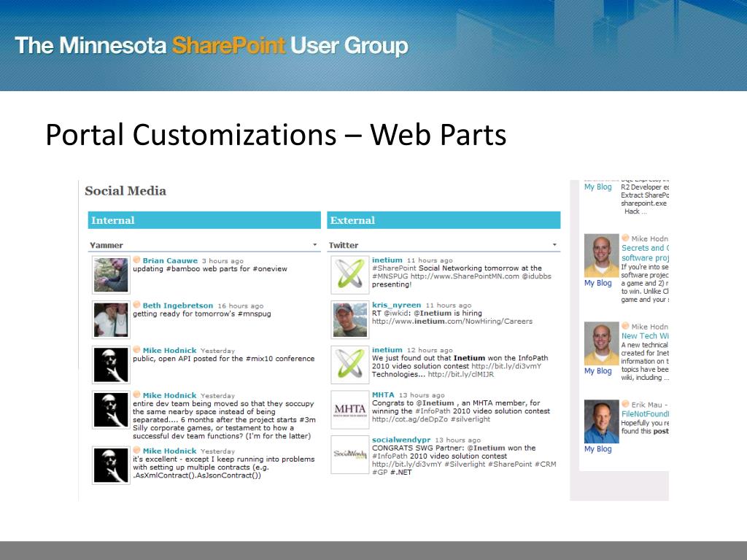This screenshot has height=560, width=747.
Task: Open inetium username on the 12 hours ago tweet
Action: click(387, 349)
